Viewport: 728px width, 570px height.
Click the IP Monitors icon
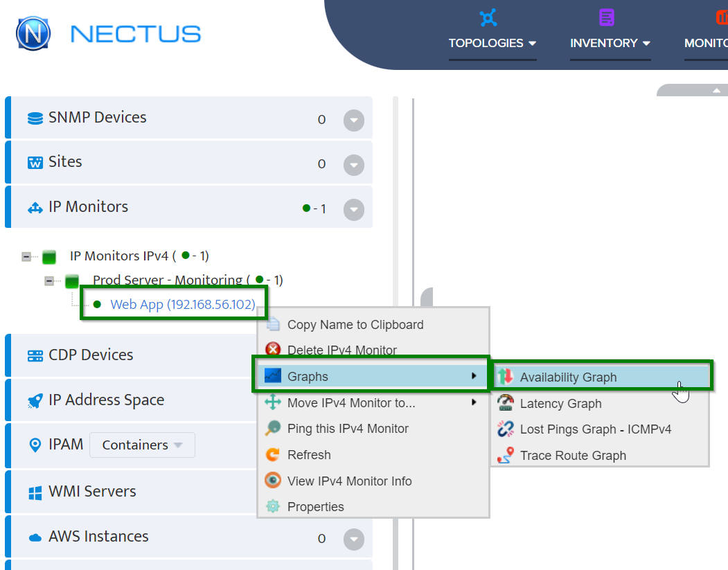pyautogui.click(x=35, y=208)
